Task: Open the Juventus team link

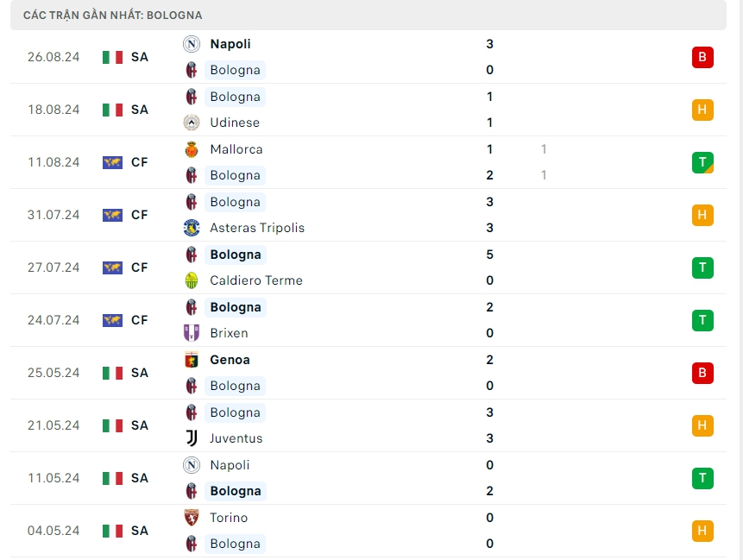Action: pos(236,438)
